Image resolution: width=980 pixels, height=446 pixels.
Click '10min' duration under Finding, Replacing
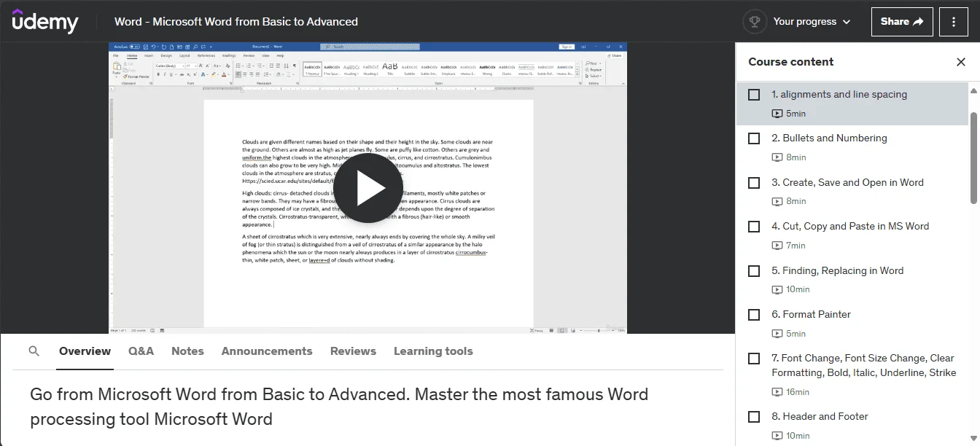tap(798, 289)
